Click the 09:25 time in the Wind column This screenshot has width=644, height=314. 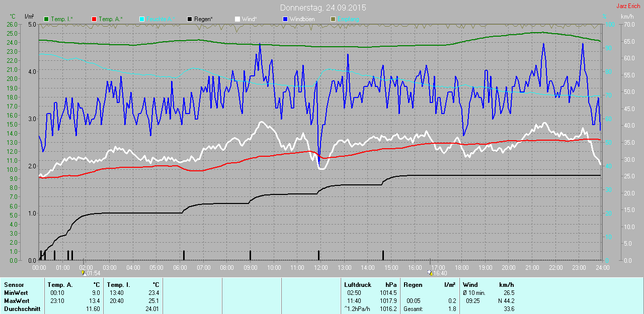point(472,301)
